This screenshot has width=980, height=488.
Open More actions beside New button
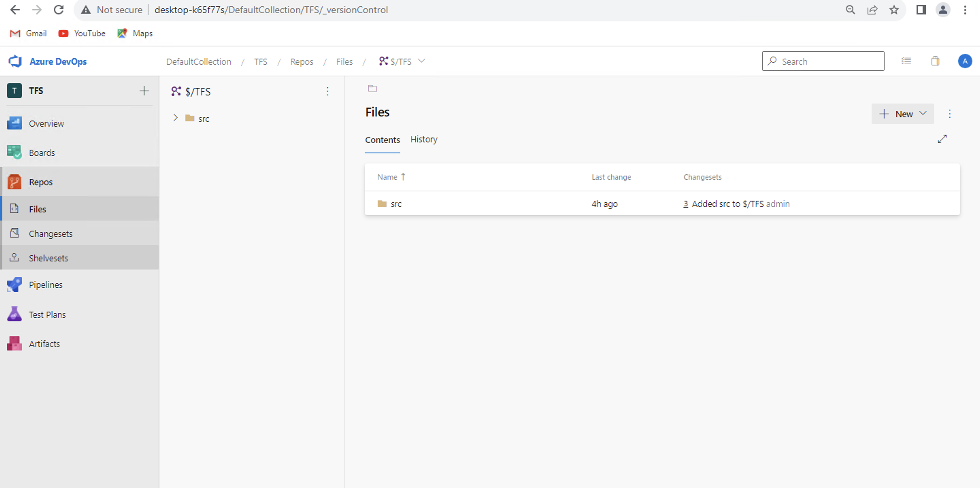tap(950, 114)
